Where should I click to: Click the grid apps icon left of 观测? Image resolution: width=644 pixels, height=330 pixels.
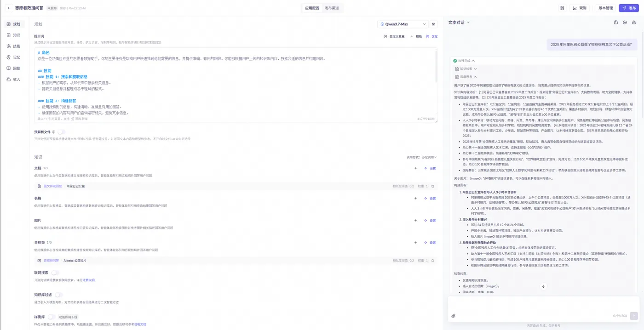point(562,8)
